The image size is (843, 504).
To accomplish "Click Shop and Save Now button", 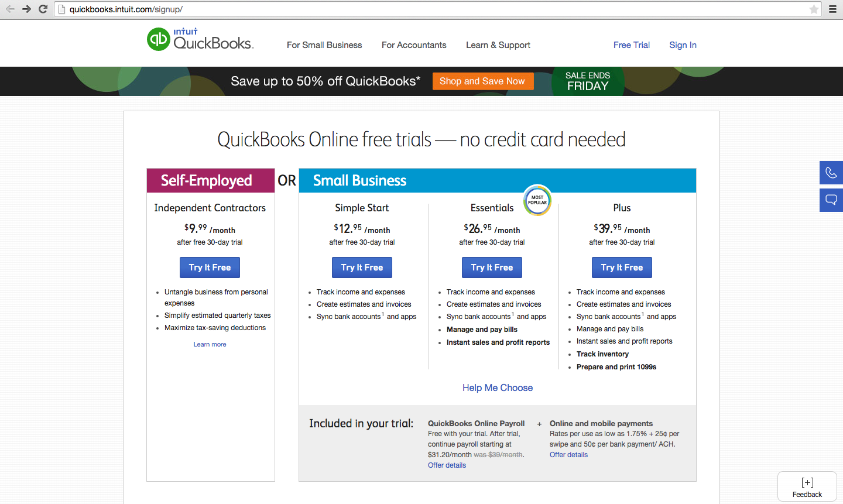I will pos(482,81).
